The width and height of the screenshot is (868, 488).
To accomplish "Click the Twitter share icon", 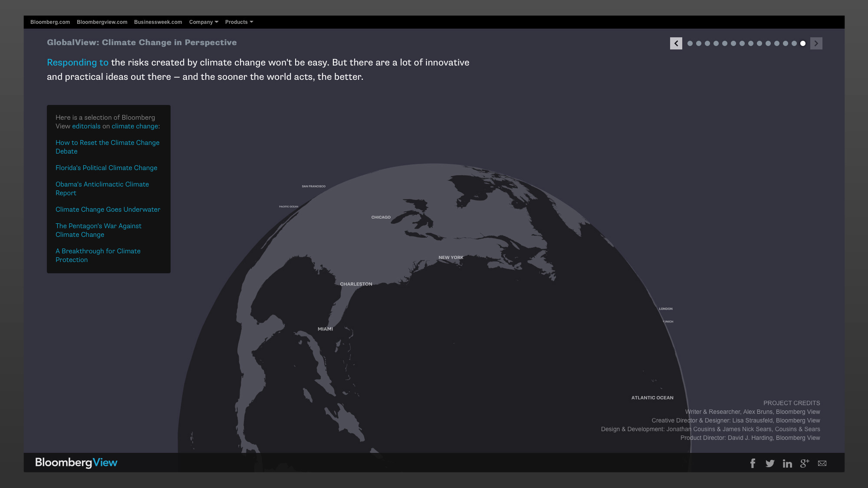I will coord(770,463).
